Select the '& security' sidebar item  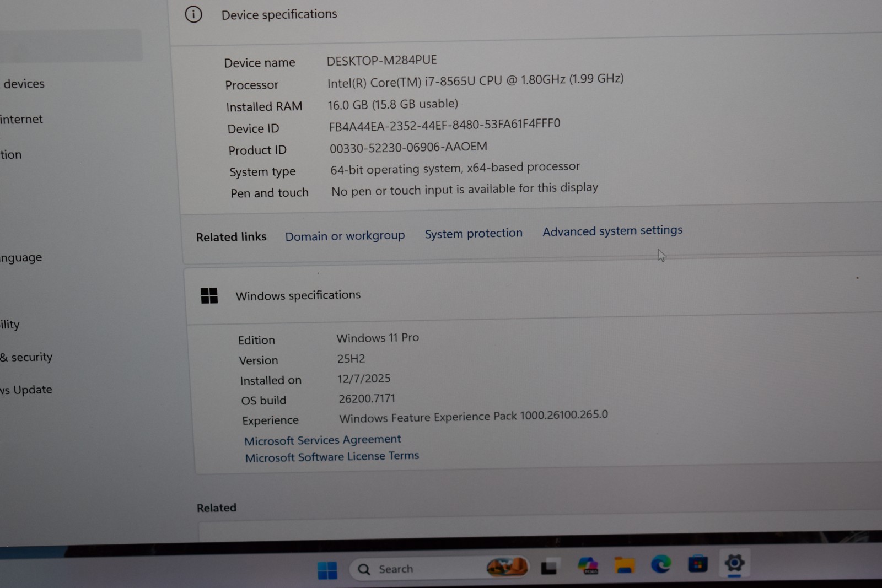26,357
